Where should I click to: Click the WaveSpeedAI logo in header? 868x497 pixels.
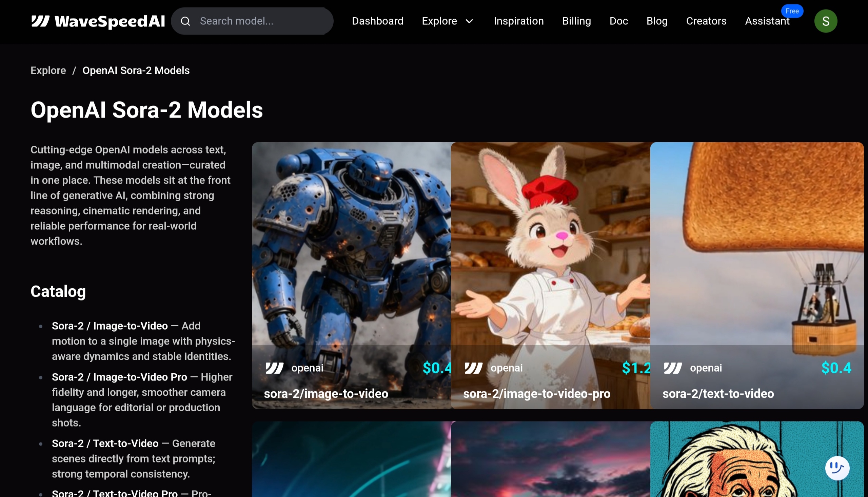point(98,21)
